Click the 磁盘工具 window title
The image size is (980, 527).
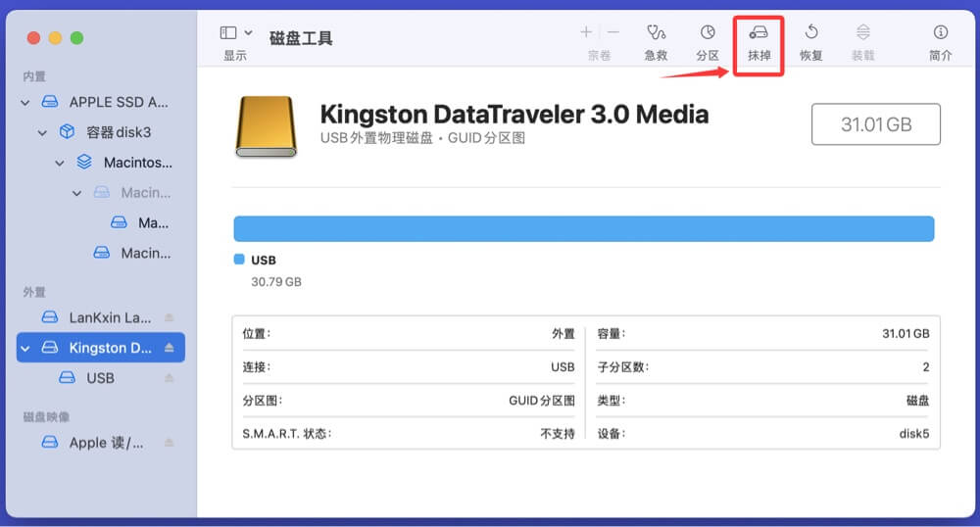[x=301, y=38]
